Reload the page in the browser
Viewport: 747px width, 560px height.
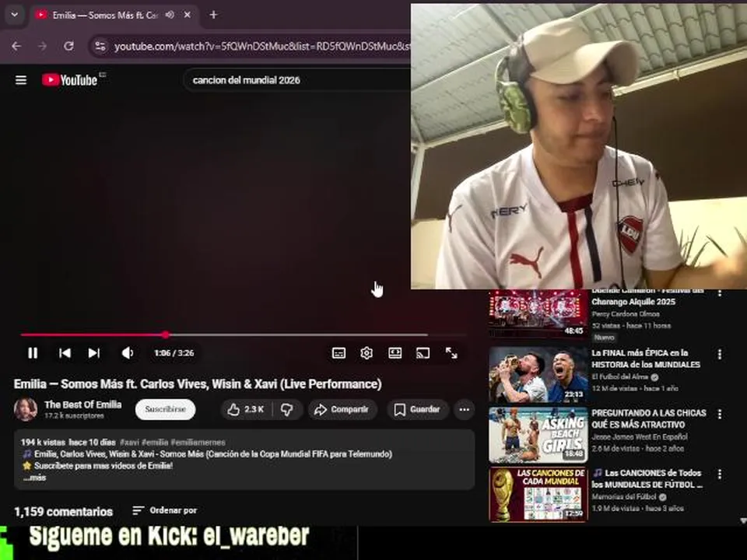coord(68,46)
